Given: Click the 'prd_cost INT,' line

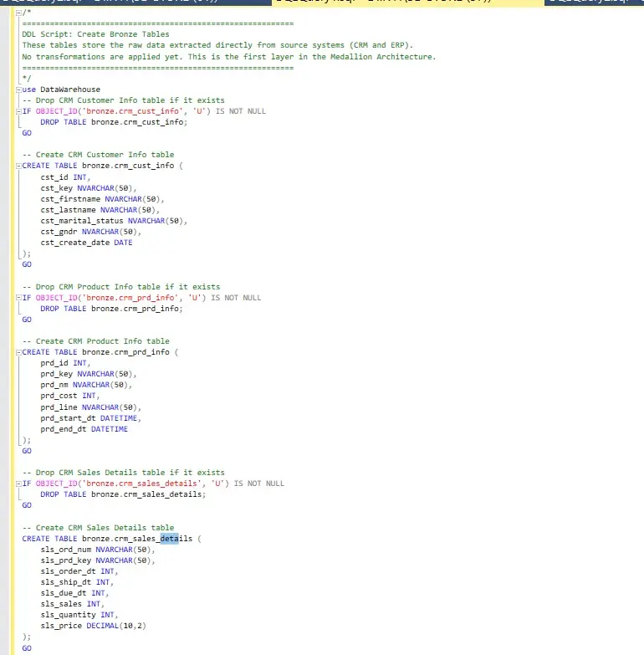Looking at the screenshot, I should [69, 396].
